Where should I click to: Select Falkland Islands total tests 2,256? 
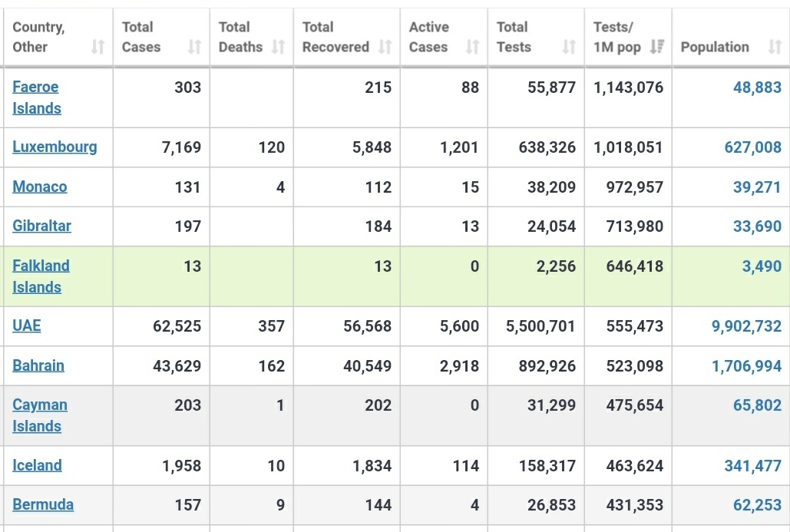pos(556,266)
